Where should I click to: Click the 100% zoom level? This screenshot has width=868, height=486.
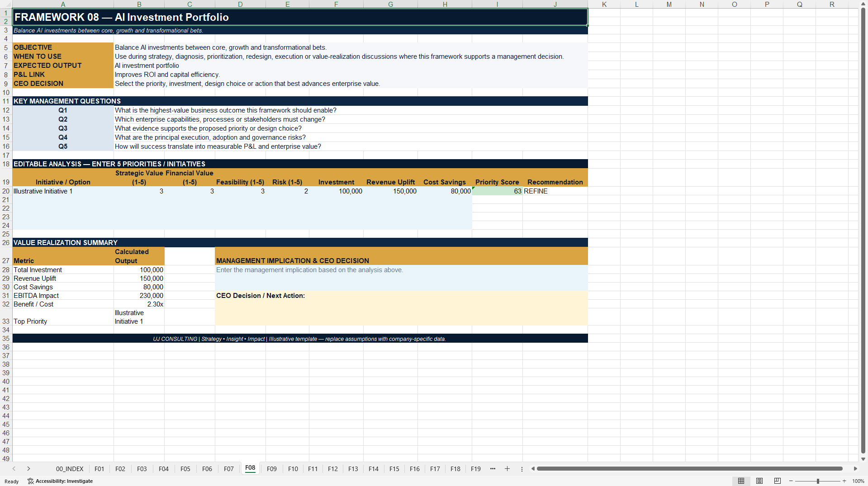[x=858, y=481]
